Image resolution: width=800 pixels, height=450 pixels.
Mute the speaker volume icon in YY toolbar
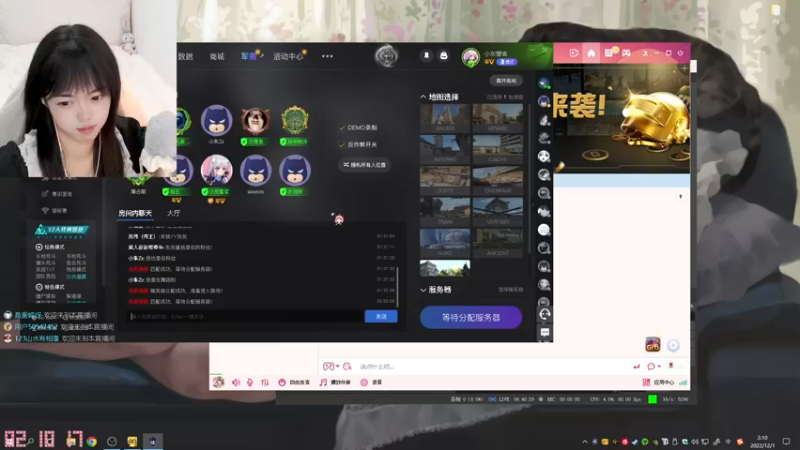click(236, 382)
